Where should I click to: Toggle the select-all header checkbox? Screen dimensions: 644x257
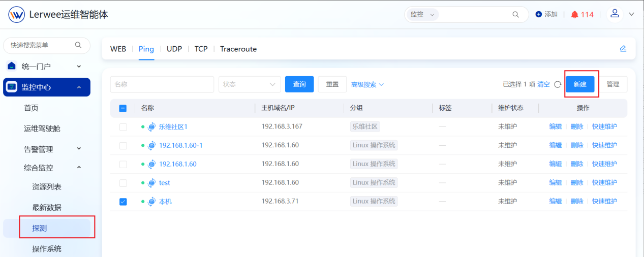click(x=123, y=108)
